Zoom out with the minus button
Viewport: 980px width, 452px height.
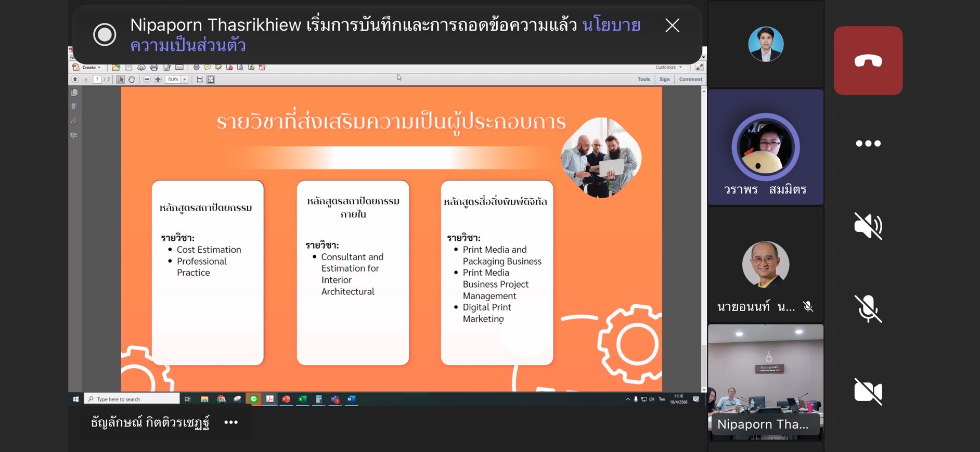tap(147, 80)
